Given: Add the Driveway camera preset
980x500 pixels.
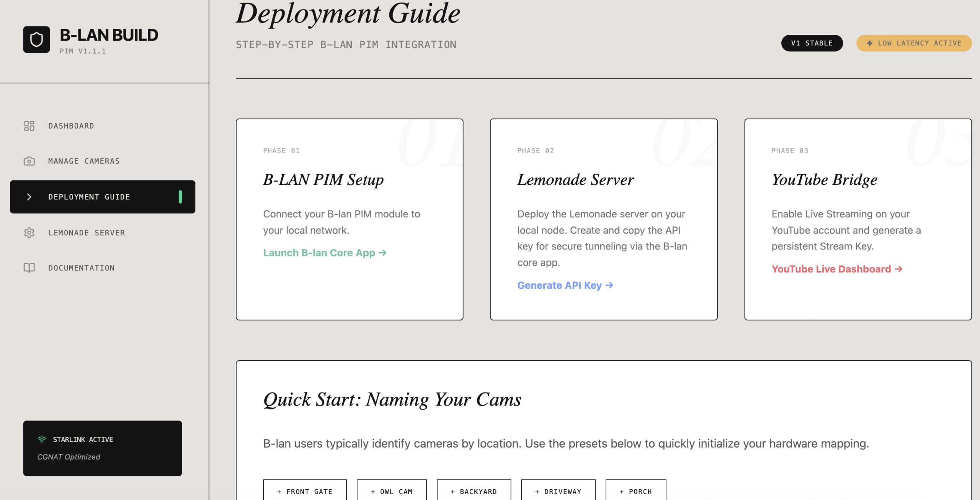Looking at the screenshot, I should [558, 491].
